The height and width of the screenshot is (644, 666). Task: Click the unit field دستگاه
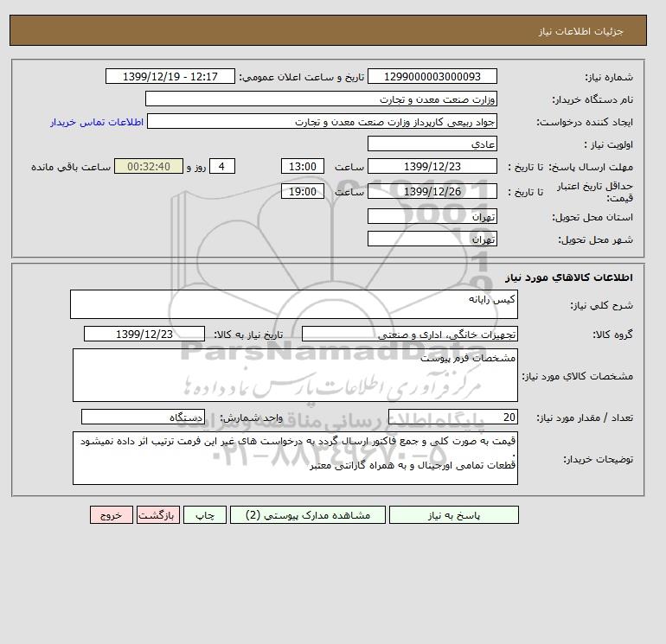coord(143,418)
